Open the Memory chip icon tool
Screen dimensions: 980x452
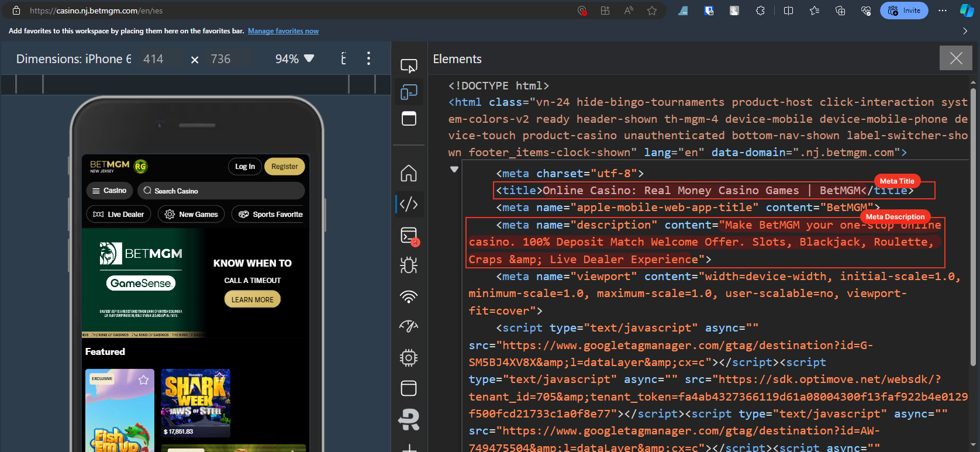tap(409, 357)
